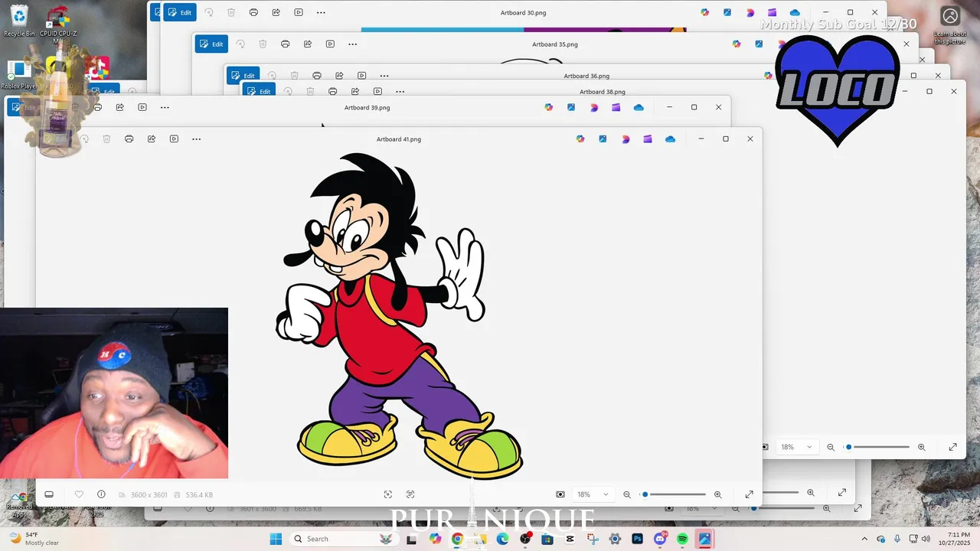This screenshot has height=551, width=980.
Task: Toggle filmstrip view in Artboard 41 window
Action: 49,494
